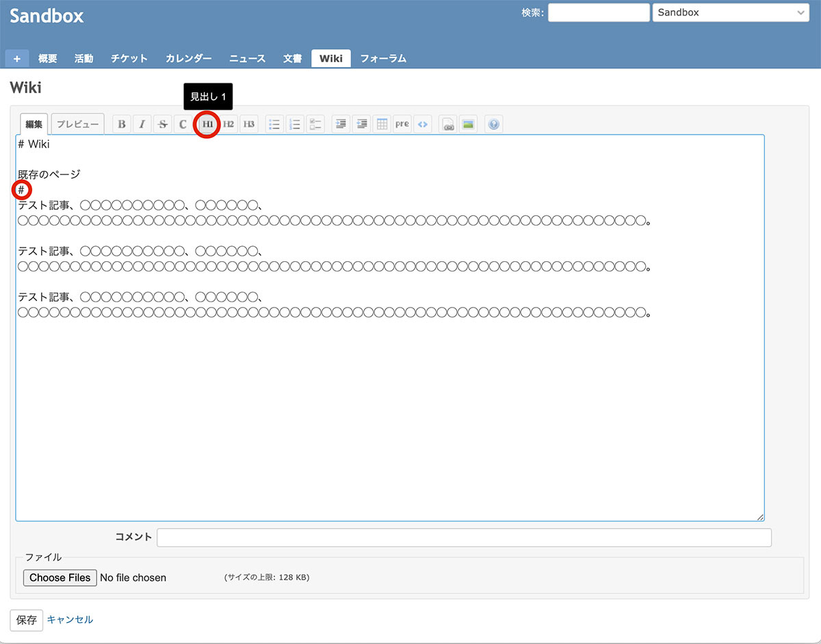The image size is (821, 644).
Task: Remove block quote indent
Action: pos(361,124)
